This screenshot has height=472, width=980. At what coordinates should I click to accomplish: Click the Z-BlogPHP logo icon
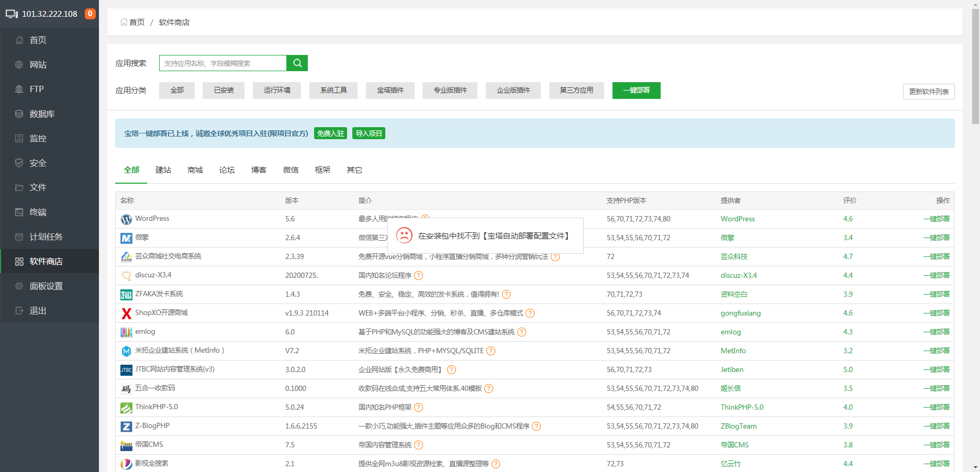126,426
